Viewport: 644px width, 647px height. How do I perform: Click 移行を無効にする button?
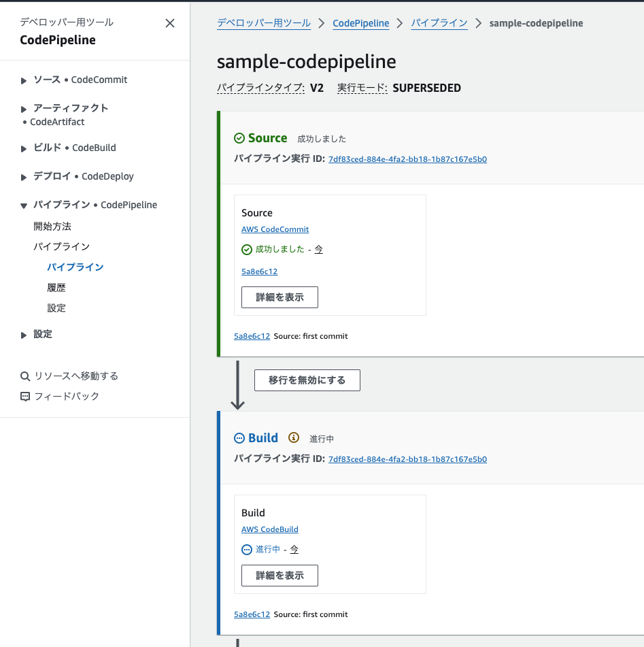click(x=307, y=380)
